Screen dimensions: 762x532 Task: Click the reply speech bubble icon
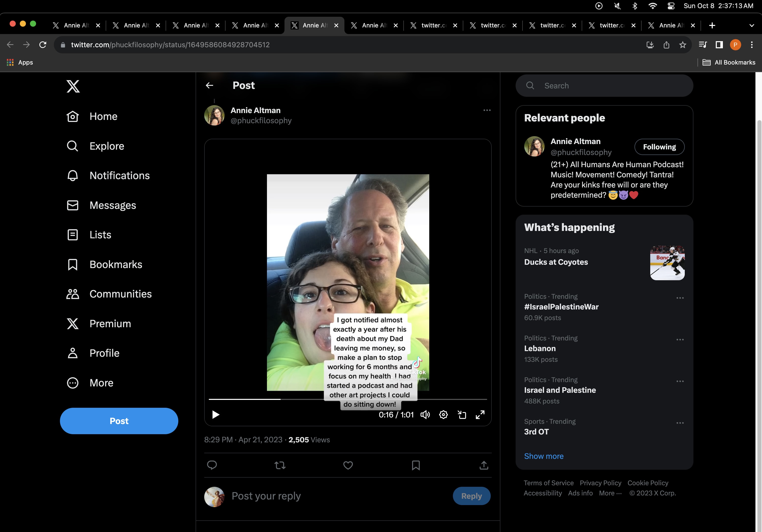[x=212, y=465]
